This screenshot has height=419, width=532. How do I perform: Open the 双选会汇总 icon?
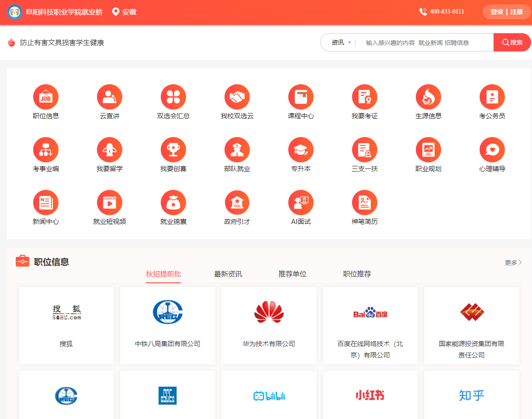click(x=173, y=97)
